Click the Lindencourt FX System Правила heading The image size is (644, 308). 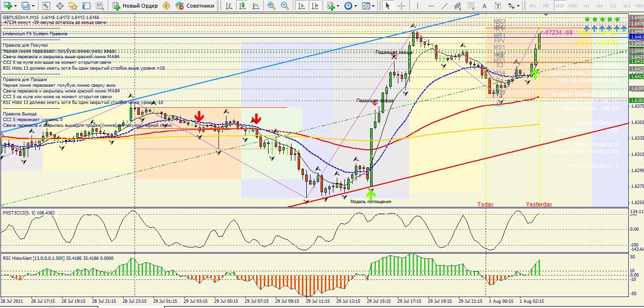click(x=35, y=34)
